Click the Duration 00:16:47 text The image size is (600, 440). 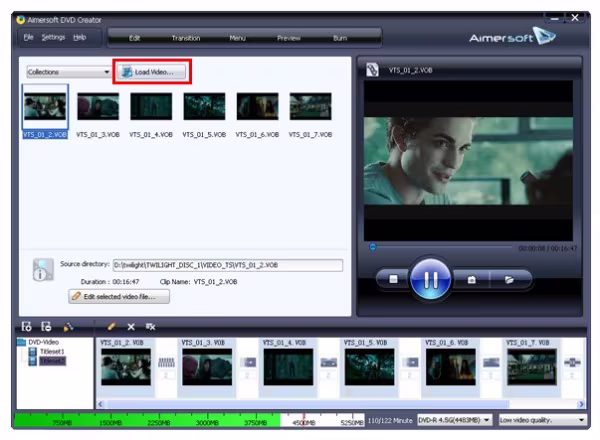coord(110,282)
